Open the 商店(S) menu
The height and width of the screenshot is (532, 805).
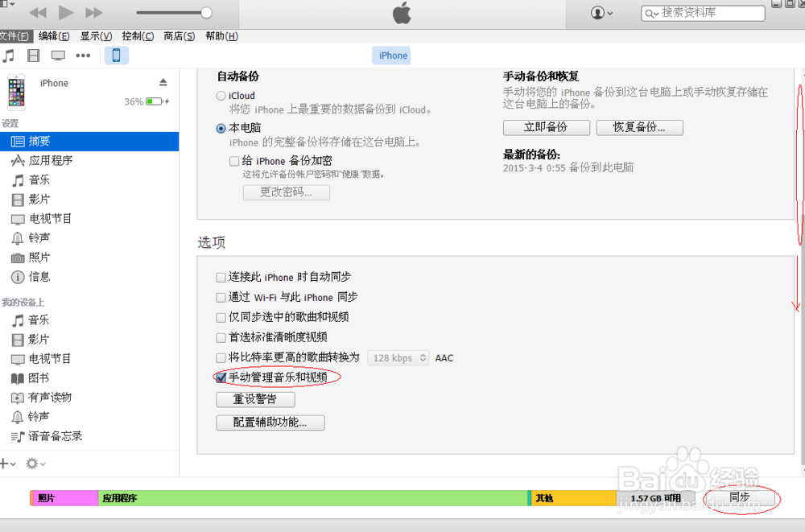(x=180, y=36)
